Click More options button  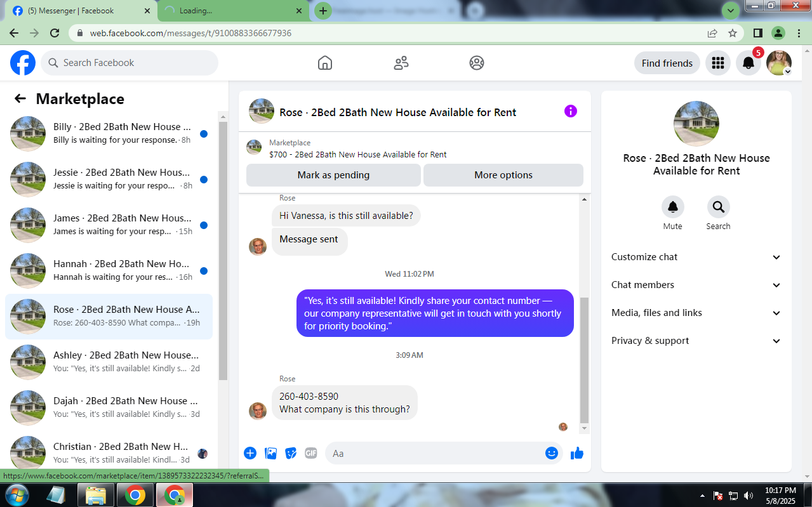point(503,175)
